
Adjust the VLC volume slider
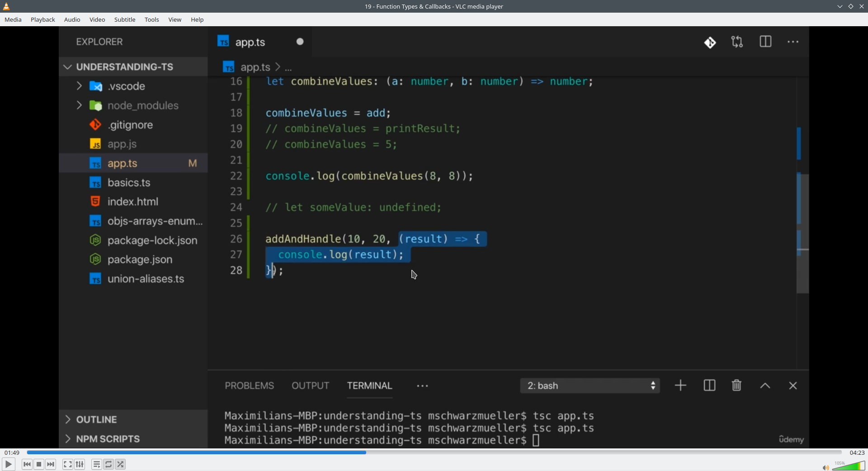pos(849,466)
